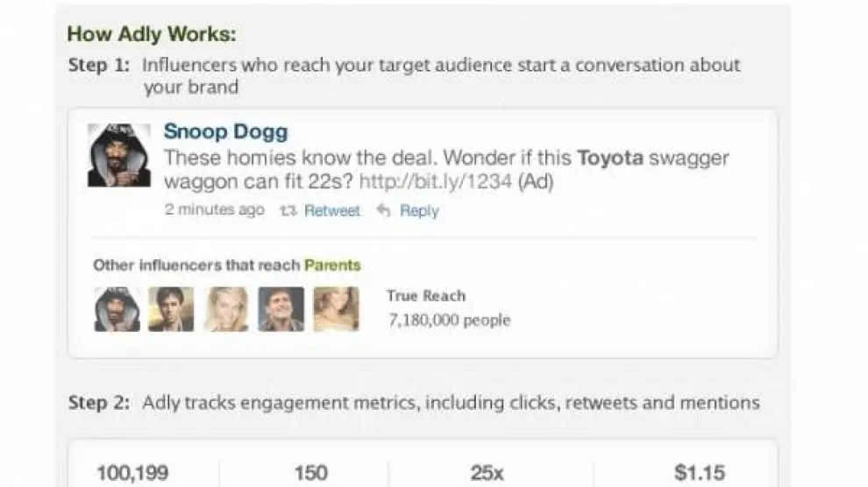Click the True Reach 7,180,000 people figure
868x487 pixels.
coord(449,320)
